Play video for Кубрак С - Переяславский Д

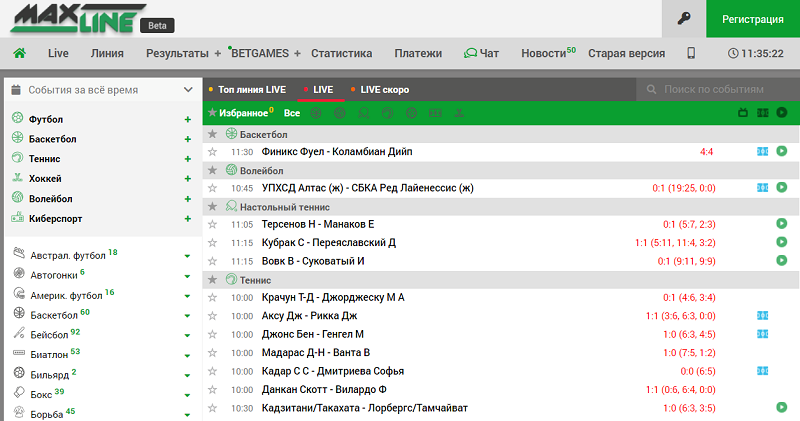click(782, 242)
